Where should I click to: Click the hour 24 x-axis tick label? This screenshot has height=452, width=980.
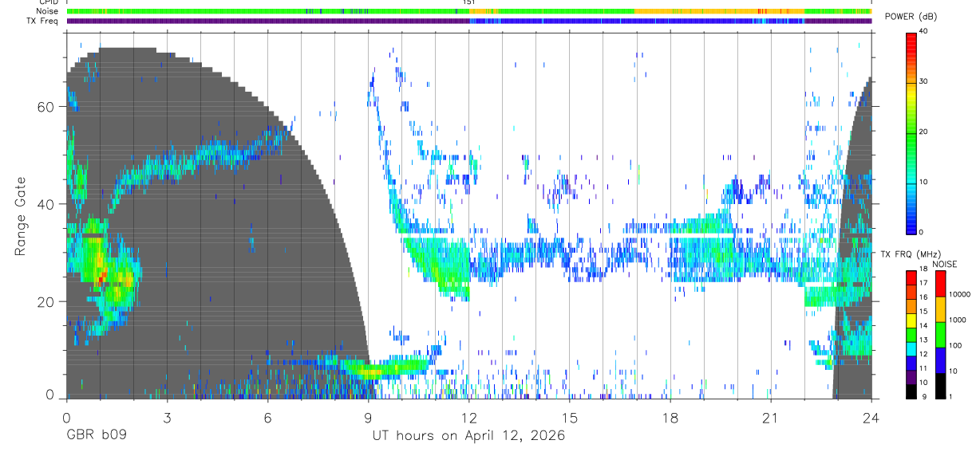[x=871, y=418]
